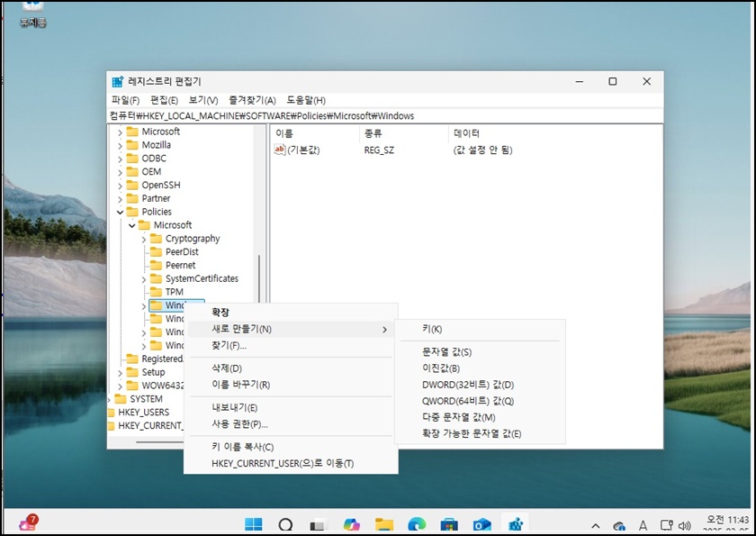This screenshot has height=536, width=756.
Task: Select the Peernet folder icon
Action: 156,266
